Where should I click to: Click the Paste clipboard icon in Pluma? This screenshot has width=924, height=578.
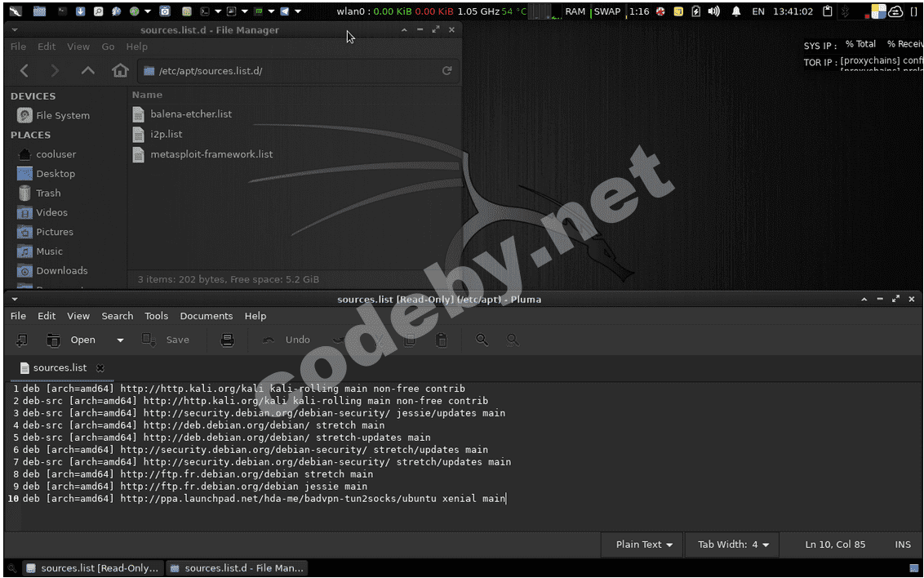pyautogui.click(x=441, y=340)
